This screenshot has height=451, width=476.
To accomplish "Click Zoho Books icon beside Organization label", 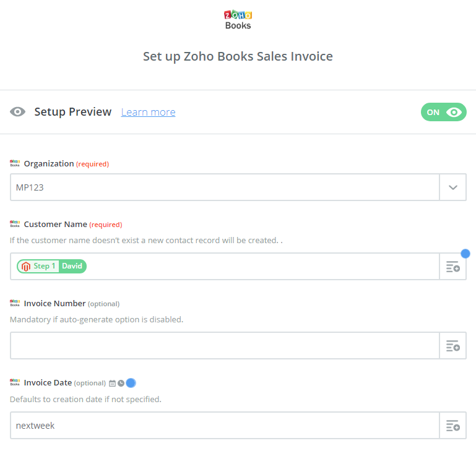I will coord(15,163).
